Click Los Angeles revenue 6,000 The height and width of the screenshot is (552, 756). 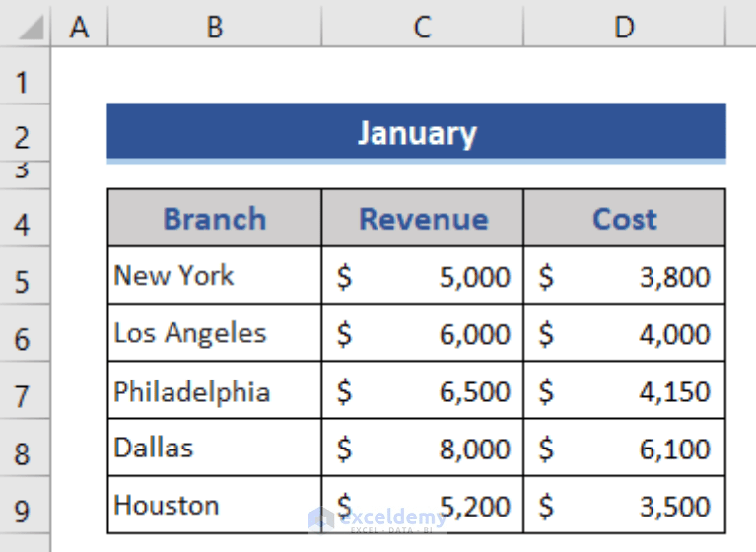[423, 332]
